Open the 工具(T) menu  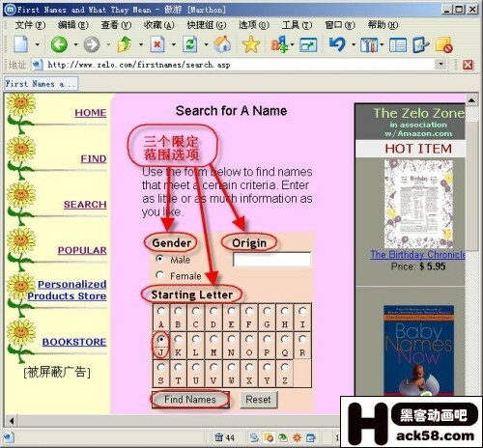point(297,25)
